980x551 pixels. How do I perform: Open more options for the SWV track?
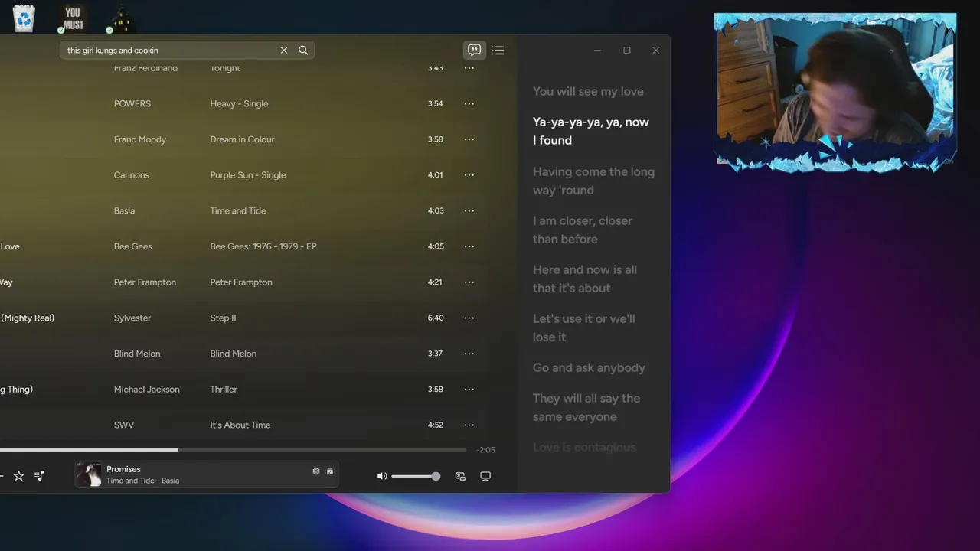[469, 425]
